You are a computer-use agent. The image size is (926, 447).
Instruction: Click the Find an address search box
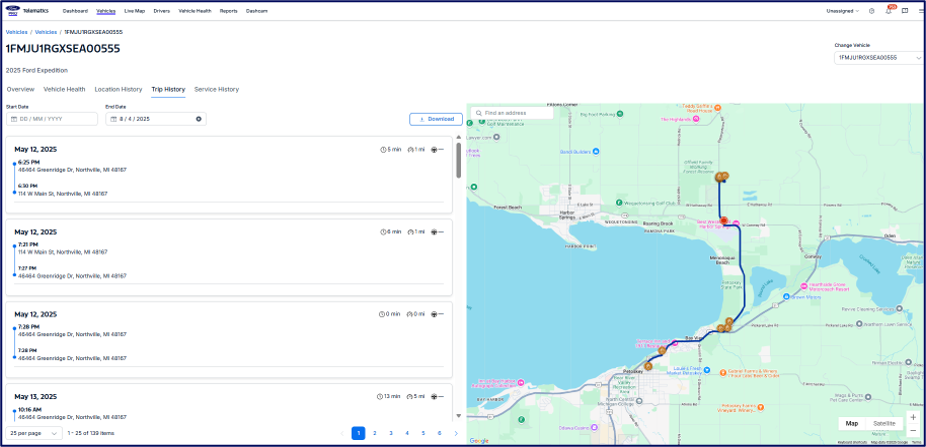pos(512,113)
